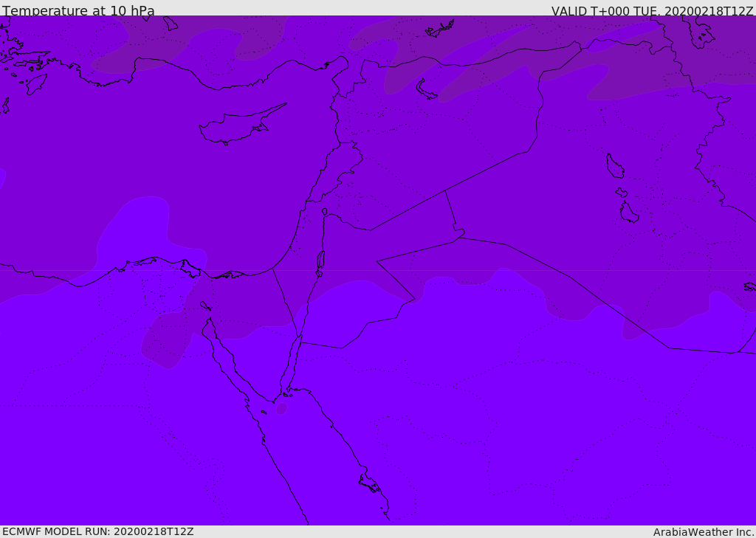Click Lake Tharthar in central Iraq
Screen dimensions: 756x538
614,166
